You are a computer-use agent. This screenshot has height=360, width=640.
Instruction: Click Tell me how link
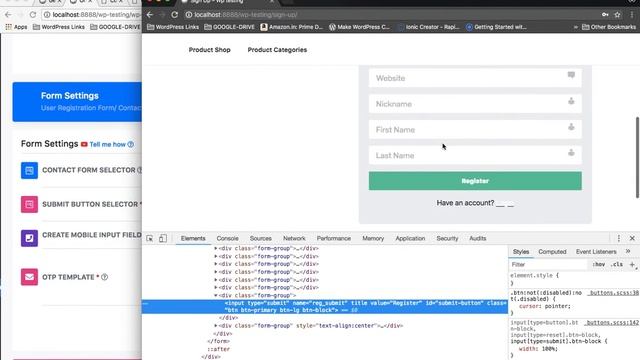click(107, 144)
